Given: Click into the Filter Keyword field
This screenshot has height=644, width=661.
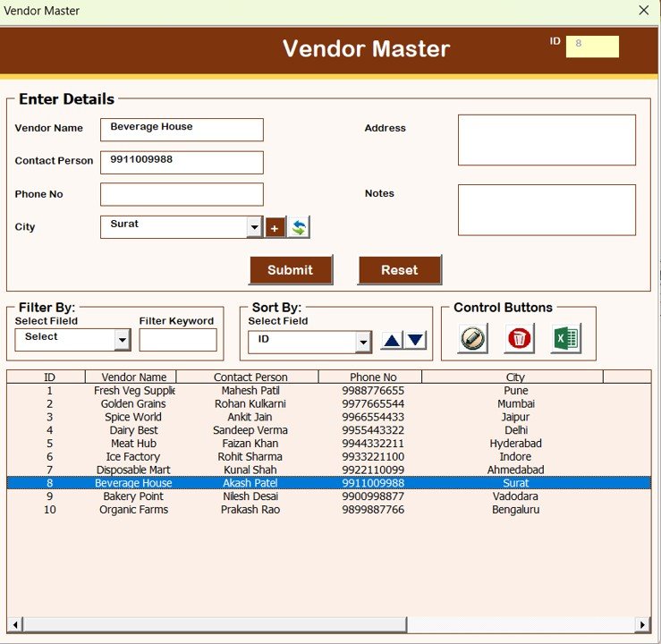Looking at the screenshot, I should [x=178, y=340].
